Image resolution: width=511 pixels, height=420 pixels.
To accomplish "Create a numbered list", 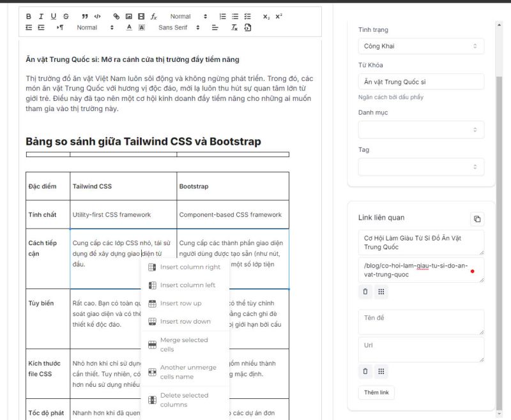I will click(222, 17).
